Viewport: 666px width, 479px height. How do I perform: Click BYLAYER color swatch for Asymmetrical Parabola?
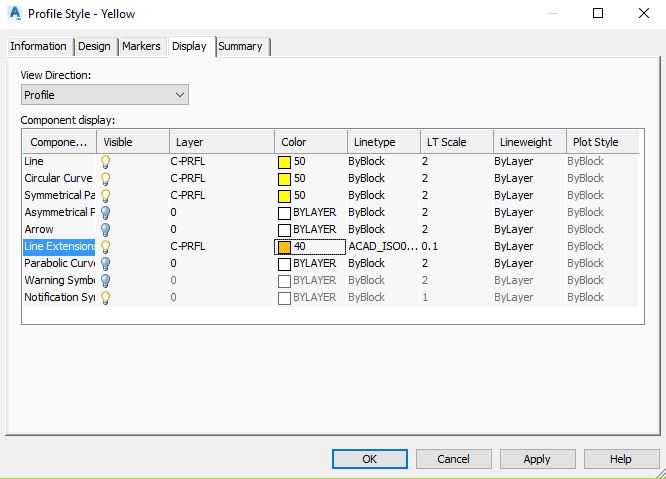pos(284,213)
